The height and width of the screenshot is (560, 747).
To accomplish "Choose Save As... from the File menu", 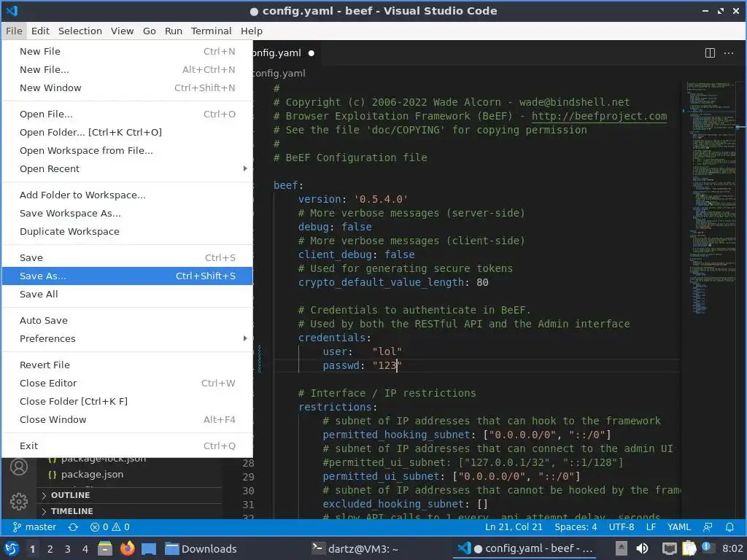I will tap(127, 276).
